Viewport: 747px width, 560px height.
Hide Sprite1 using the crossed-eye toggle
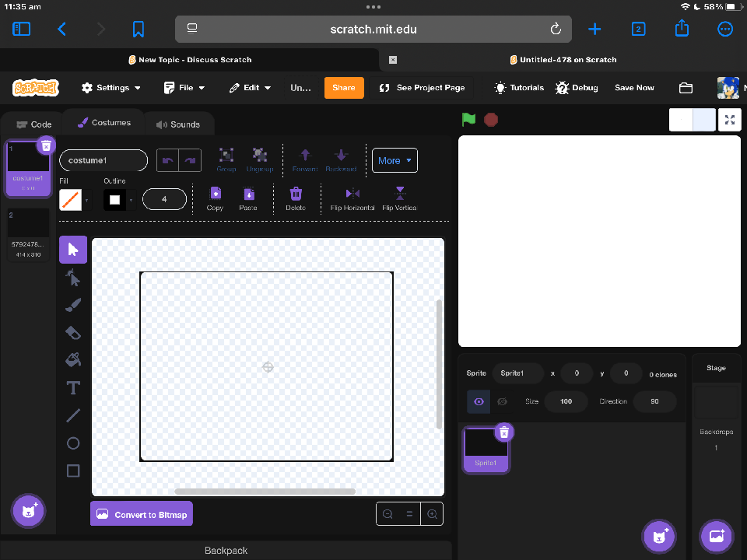pyautogui.click(x=502, y=401)
